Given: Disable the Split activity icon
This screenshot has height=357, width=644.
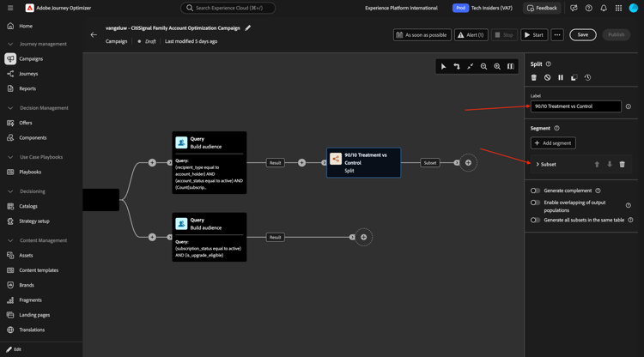Looking at the screenshot, I should tap(548, 77).
